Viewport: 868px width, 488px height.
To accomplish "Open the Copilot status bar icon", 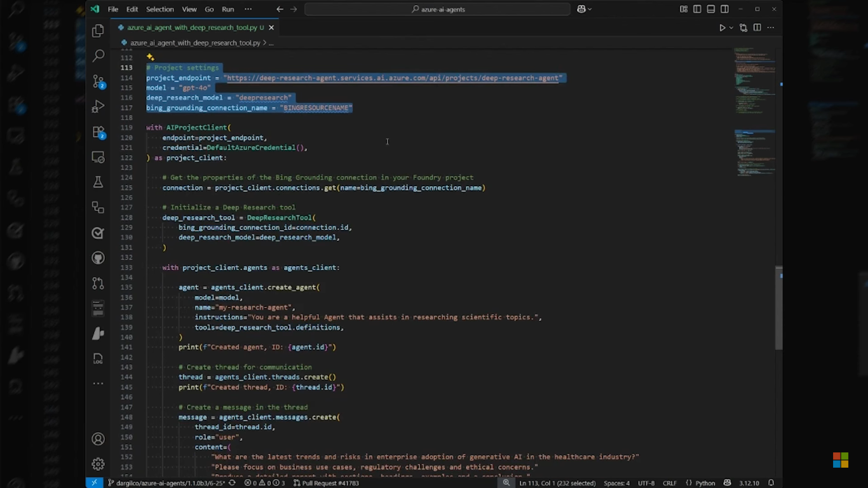I will [727, 483].
